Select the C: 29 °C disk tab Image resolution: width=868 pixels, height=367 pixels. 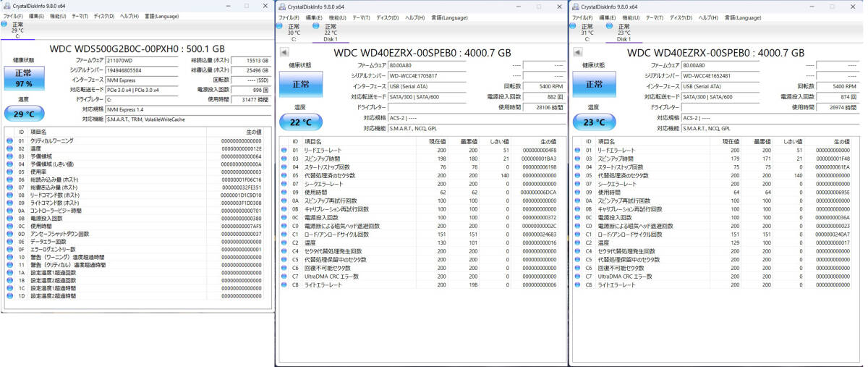click(x=16, y=30)
